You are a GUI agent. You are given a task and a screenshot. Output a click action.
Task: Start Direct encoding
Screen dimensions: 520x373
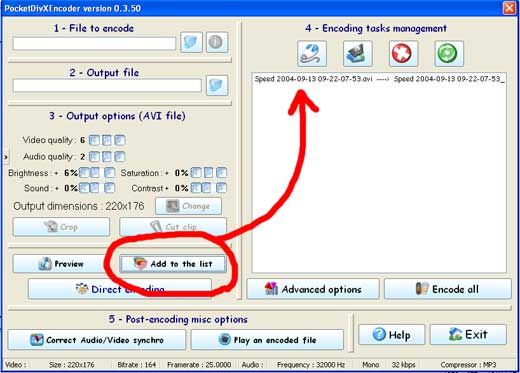tap(120, 289)
